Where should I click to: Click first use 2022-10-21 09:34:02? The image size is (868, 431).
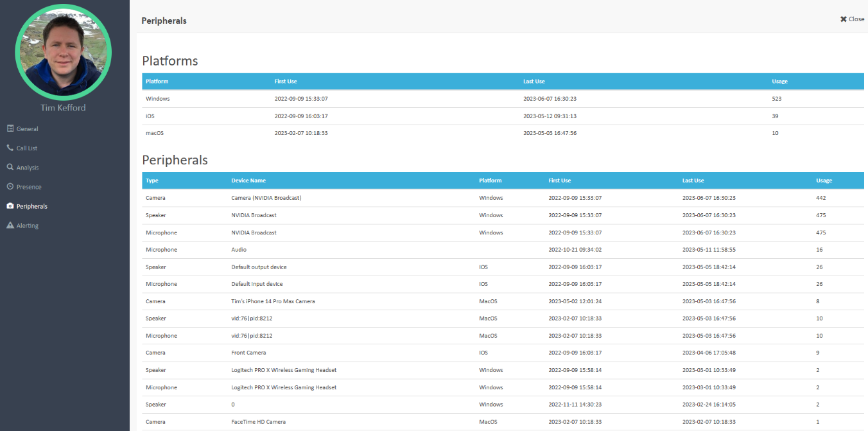[575, 249]
